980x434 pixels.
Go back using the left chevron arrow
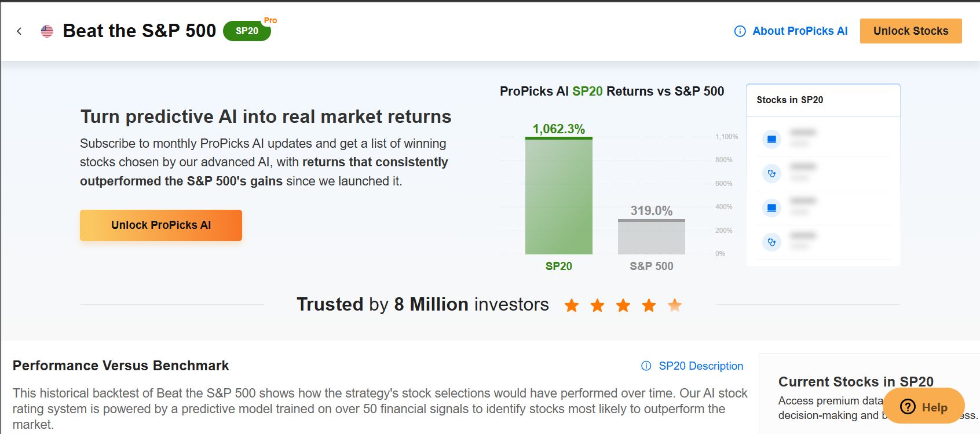[x=20, y=31]
